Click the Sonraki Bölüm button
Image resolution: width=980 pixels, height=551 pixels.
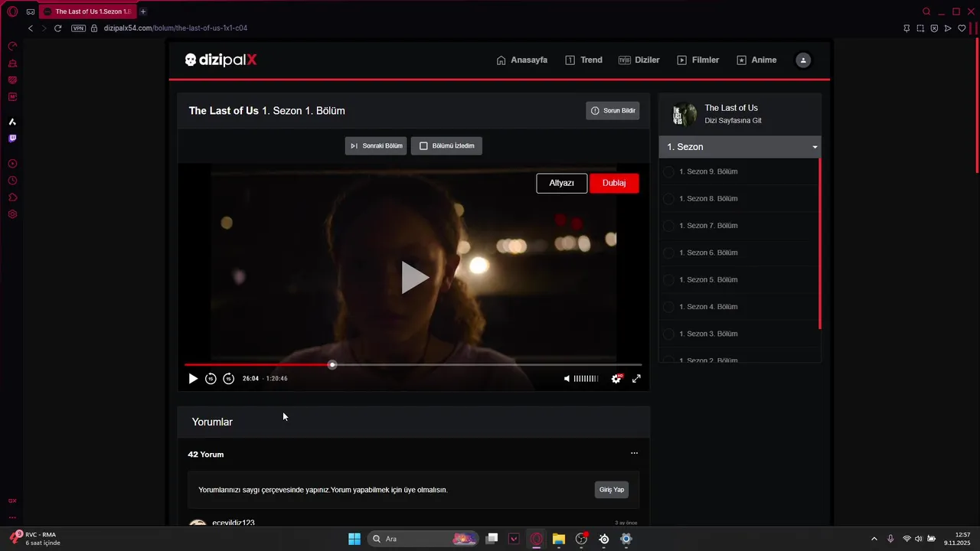[x=376, y=145]
